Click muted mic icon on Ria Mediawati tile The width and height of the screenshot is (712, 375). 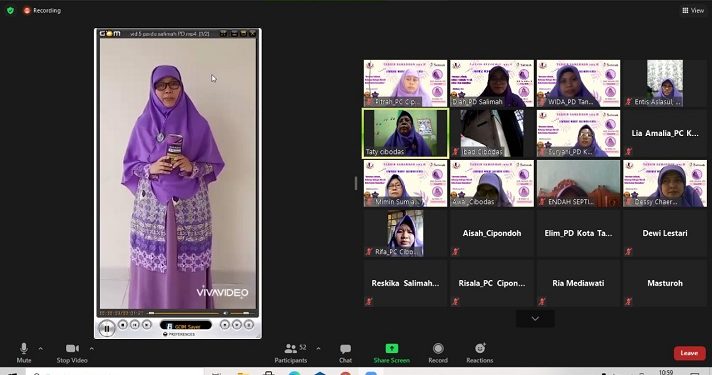click(x=542, y=301)
